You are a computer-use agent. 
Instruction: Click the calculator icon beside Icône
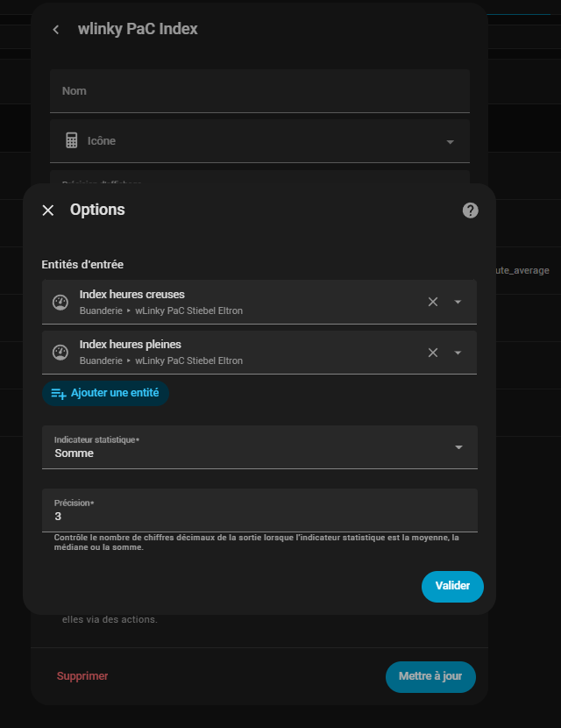[x=72, y=140]
